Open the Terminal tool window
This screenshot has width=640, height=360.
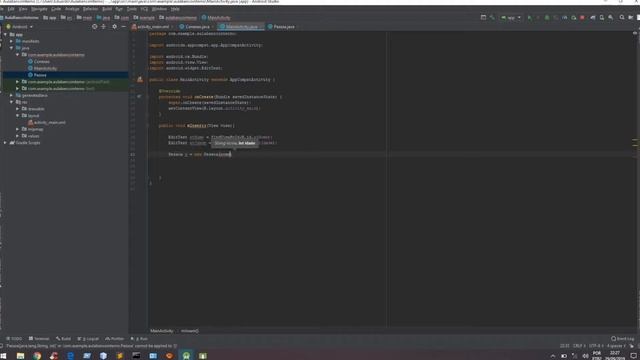[x=39, y=339]
